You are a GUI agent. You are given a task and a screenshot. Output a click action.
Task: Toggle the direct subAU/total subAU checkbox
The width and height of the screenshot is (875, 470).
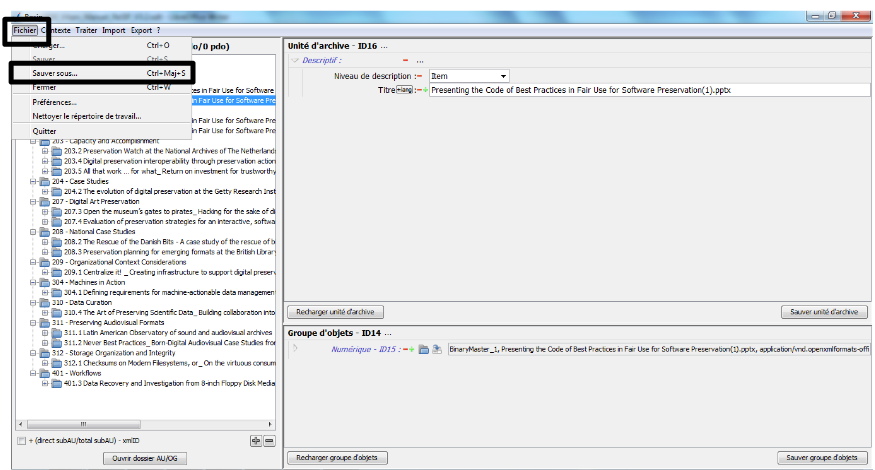click(x=21, y=440)
